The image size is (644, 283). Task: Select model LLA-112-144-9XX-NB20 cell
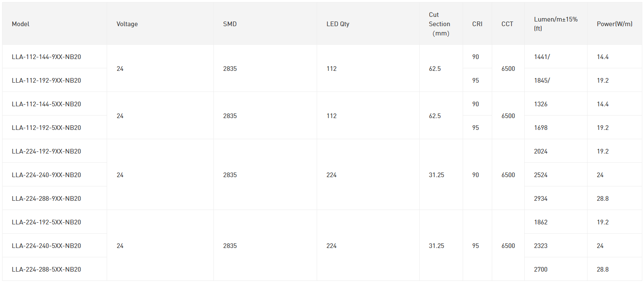54,57
